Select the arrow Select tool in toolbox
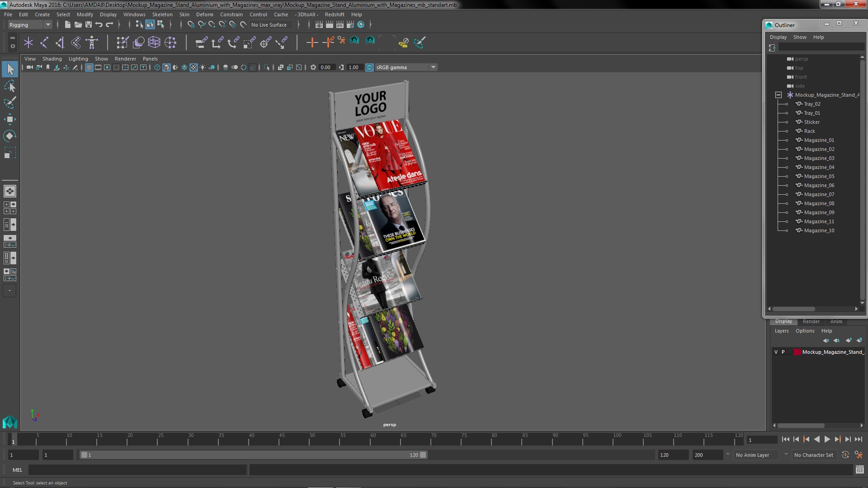Viewport: 868px width, 488px height. pyautogui.click(x=10, y=69)
